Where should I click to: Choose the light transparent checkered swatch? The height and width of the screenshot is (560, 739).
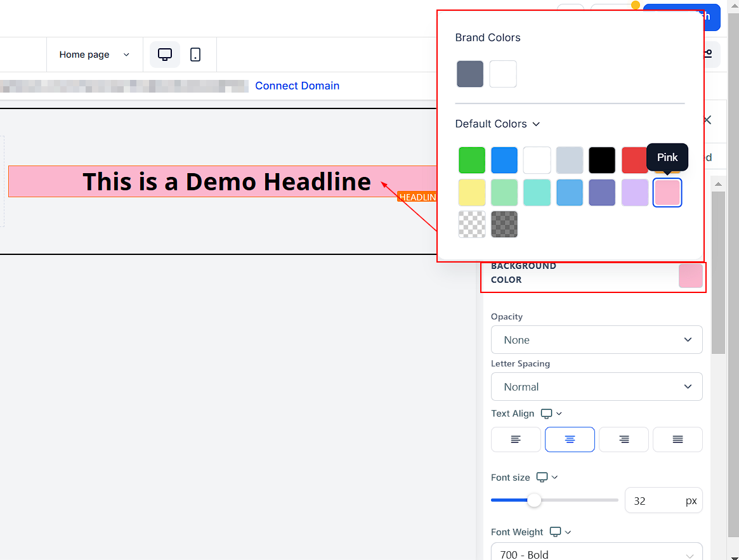tap(472, 225)
